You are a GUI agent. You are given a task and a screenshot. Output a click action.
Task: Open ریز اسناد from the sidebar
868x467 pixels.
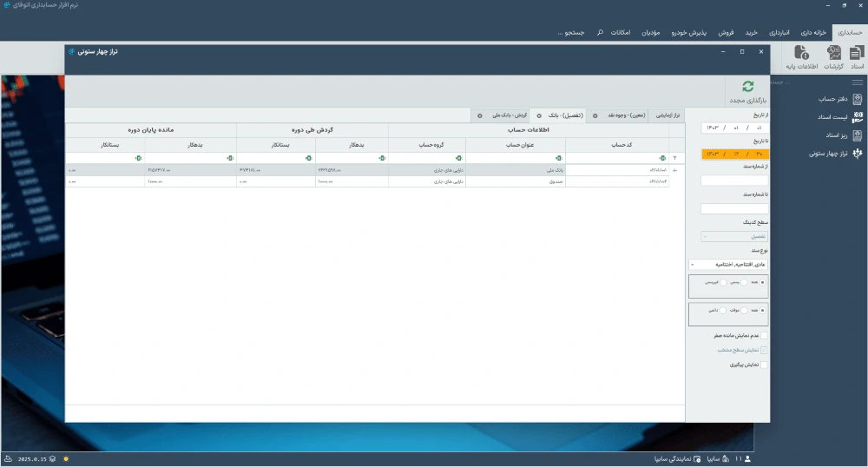[844, 135]
